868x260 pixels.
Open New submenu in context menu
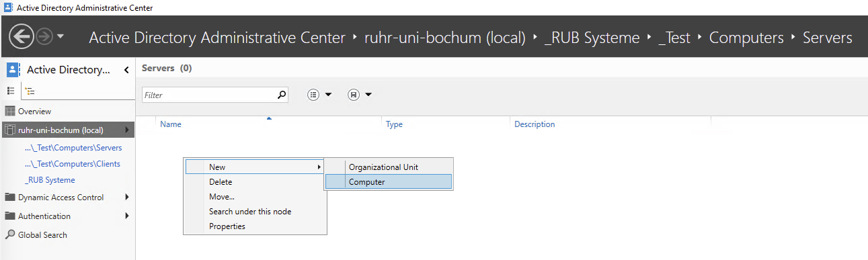click(x=255, y=167)
